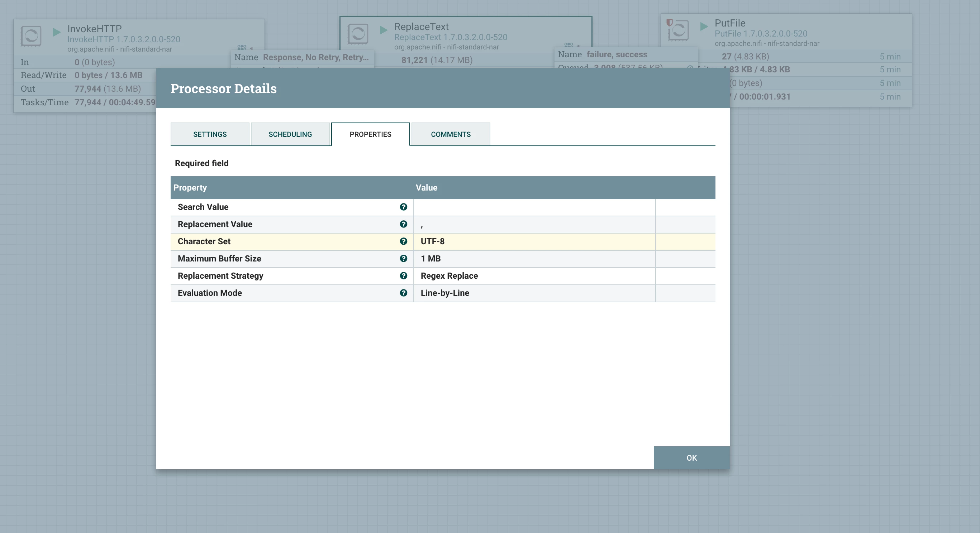The width and height of the screenshot is (980, 533).
Task: Select the 1 MB buffer size value
Action: point(430,258)
